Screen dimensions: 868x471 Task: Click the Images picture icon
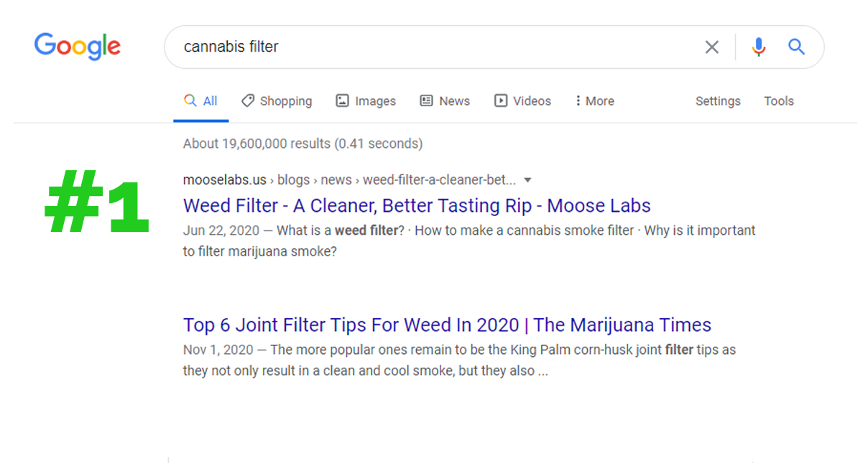343,101
